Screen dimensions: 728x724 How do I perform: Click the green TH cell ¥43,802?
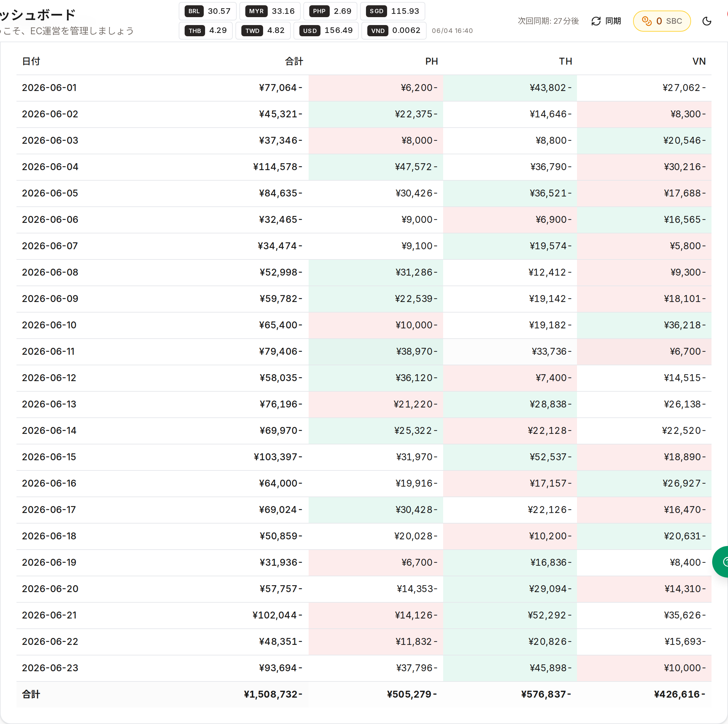tap(510, 88)
